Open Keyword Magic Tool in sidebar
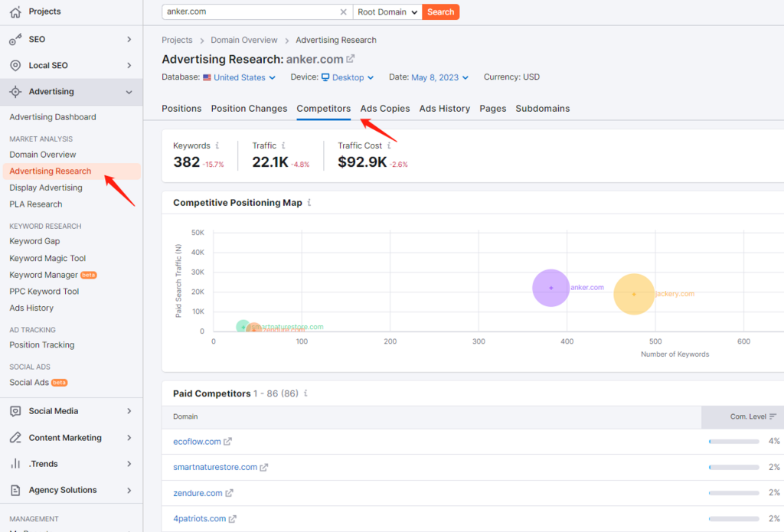Image resolution: width=784 pixels, height=532 pixels. [x=47, y=258]
